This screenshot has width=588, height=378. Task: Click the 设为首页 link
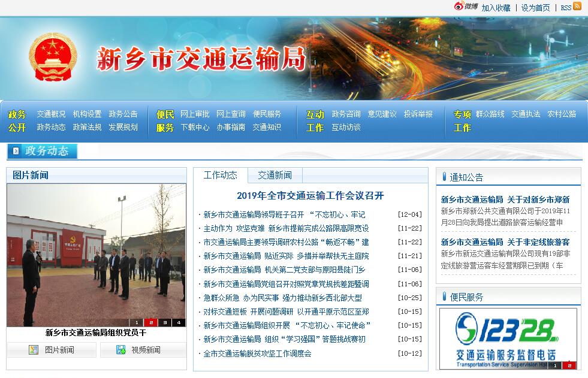tap(535, 8)
